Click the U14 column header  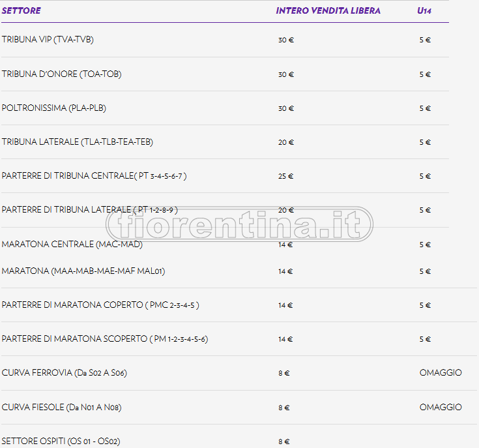click(x=424, y=10)
